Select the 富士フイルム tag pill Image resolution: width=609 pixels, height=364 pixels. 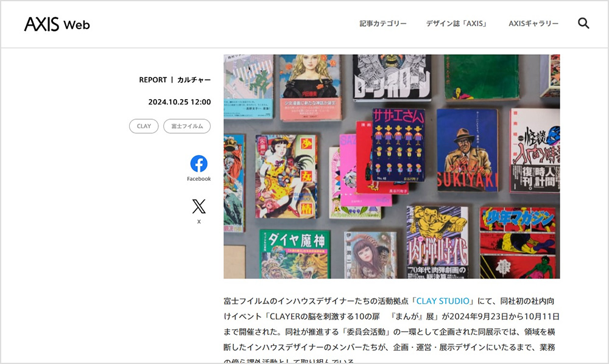[x=187, y=126]
